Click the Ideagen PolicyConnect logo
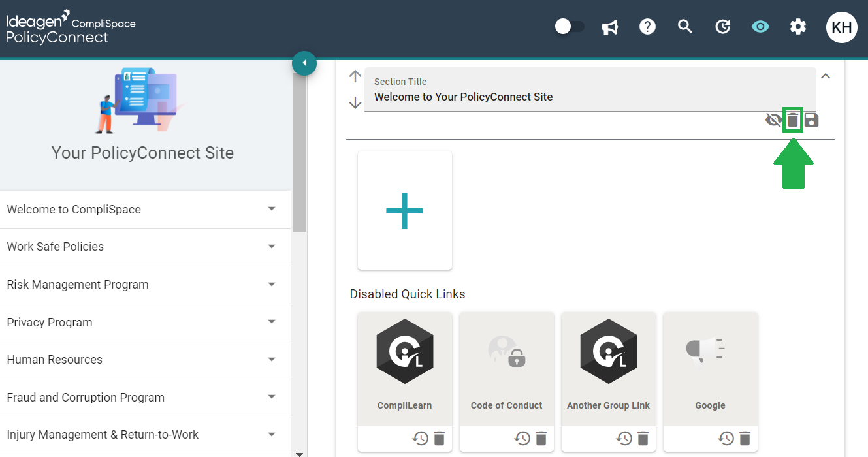The image size is (868, 457). [71, 27]
